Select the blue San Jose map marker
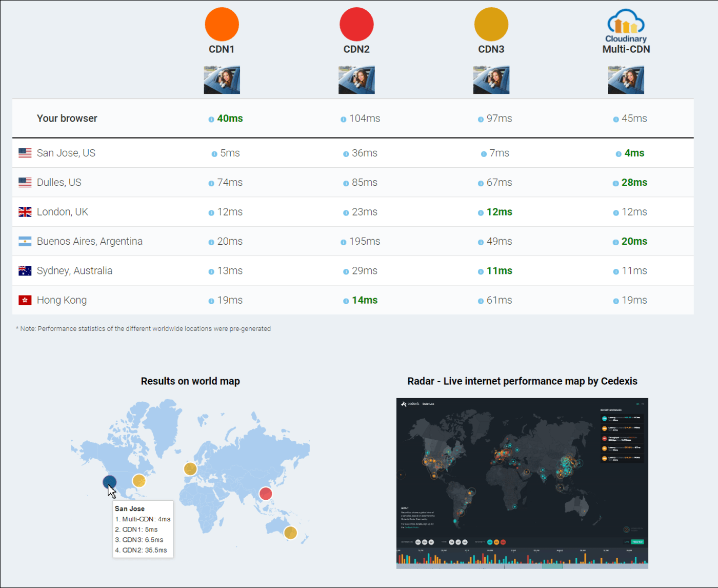The height and width of the screenshot is (588, 718). (x=110, y=482)
